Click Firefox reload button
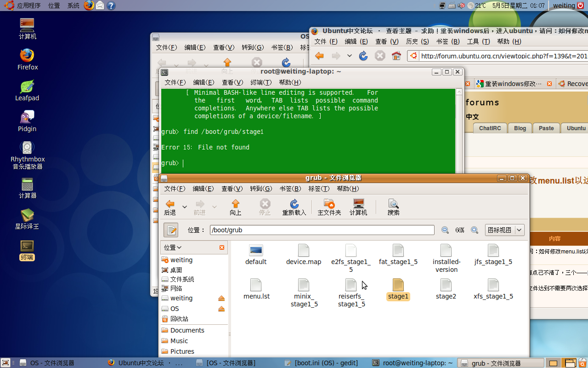This screenshot has height=368, width=588. (x=363, y=56)
